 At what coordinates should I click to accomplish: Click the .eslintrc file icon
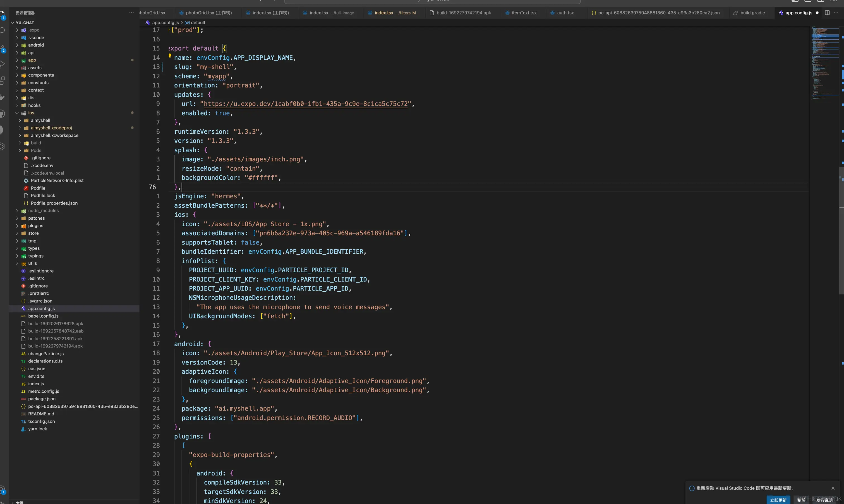click(x=23, y=279)
